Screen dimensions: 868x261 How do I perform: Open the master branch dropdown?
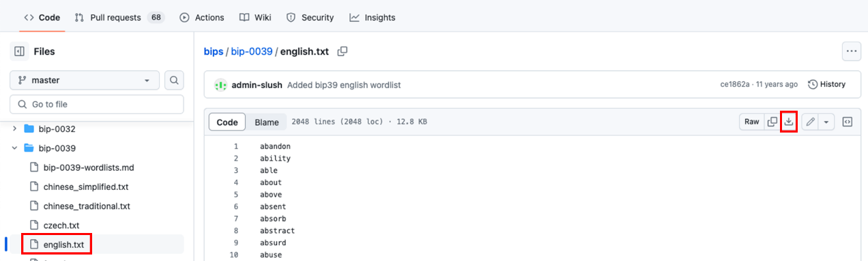pyautogui.click(x=85, y=80)
